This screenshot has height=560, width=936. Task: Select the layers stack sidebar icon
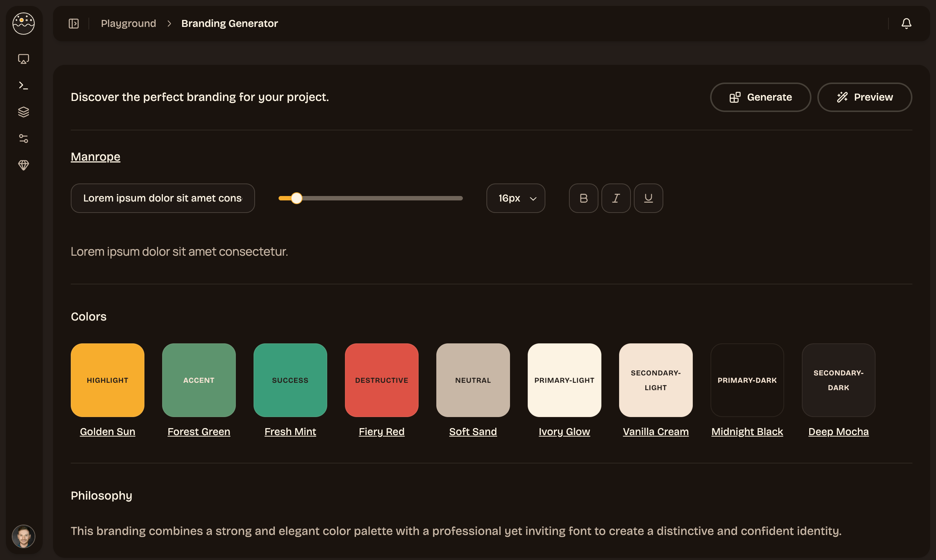pyautogui.click(x=24, y=112)
